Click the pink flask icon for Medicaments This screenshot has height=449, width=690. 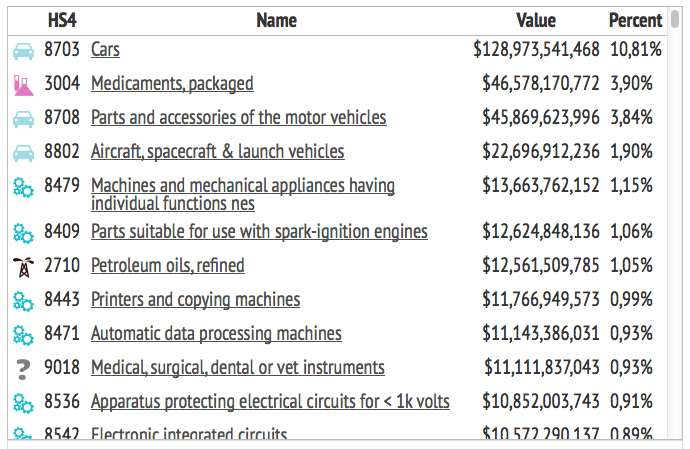[x=22, y=84]
